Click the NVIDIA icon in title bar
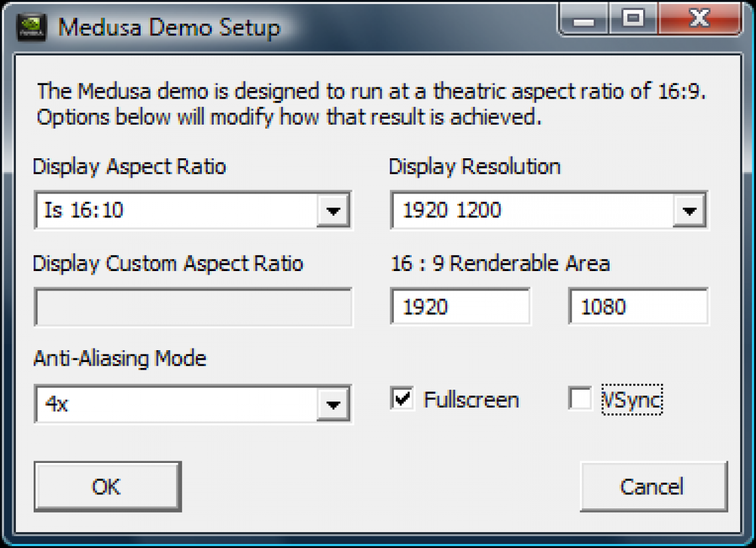The width and height of the screenshot is (756, 548). (x=32, y=28)
